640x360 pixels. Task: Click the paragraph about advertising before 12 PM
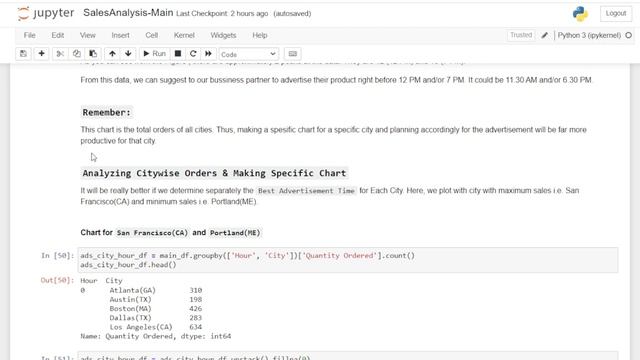pos(336,80)
